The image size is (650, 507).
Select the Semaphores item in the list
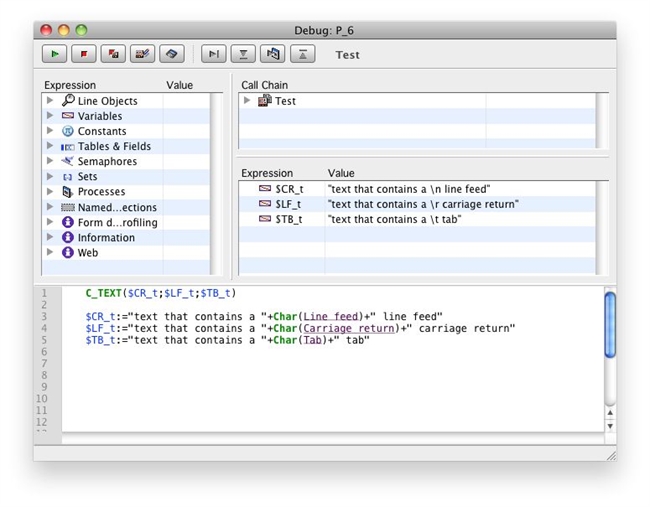(107, 162)
